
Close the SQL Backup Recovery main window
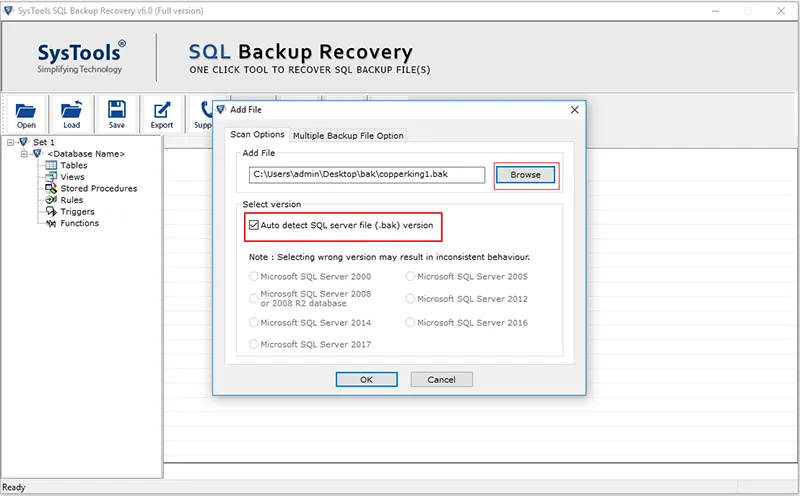pos(781,11)
